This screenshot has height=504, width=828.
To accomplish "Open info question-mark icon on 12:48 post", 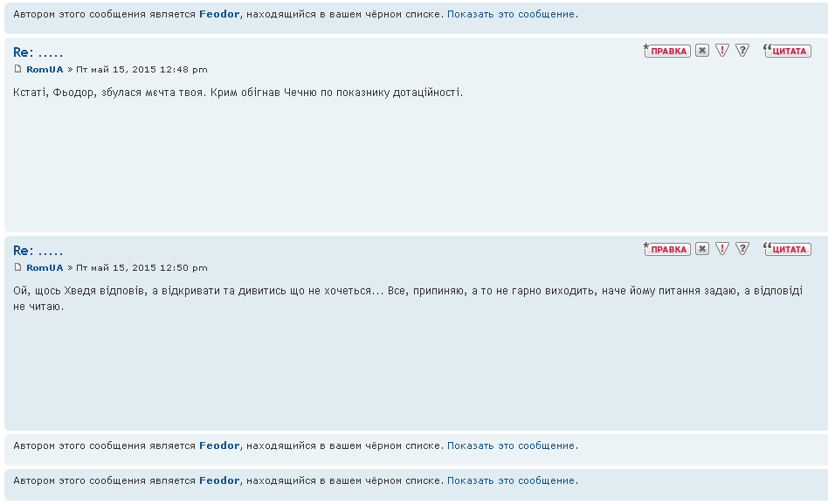I will click(742, 51).
